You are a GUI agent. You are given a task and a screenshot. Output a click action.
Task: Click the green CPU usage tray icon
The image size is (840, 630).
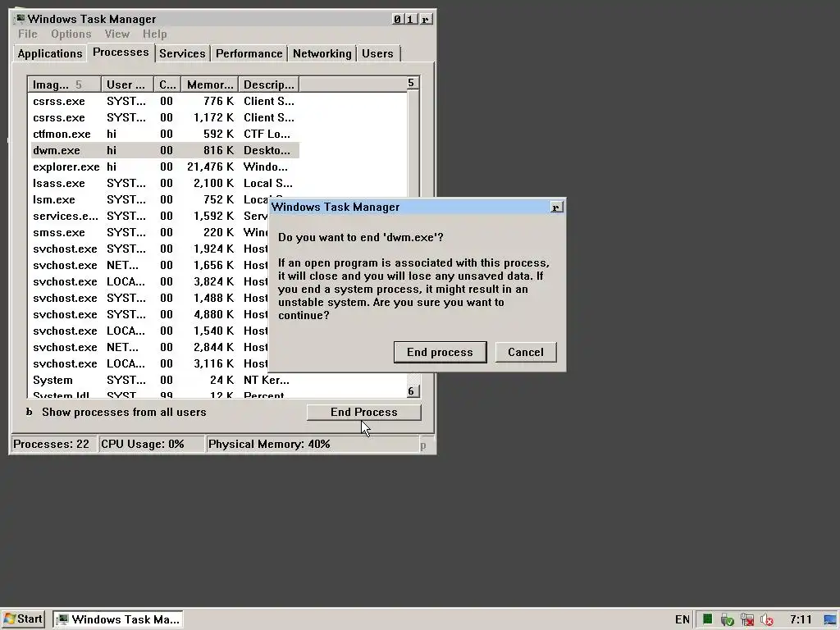[x=708, y=619]
